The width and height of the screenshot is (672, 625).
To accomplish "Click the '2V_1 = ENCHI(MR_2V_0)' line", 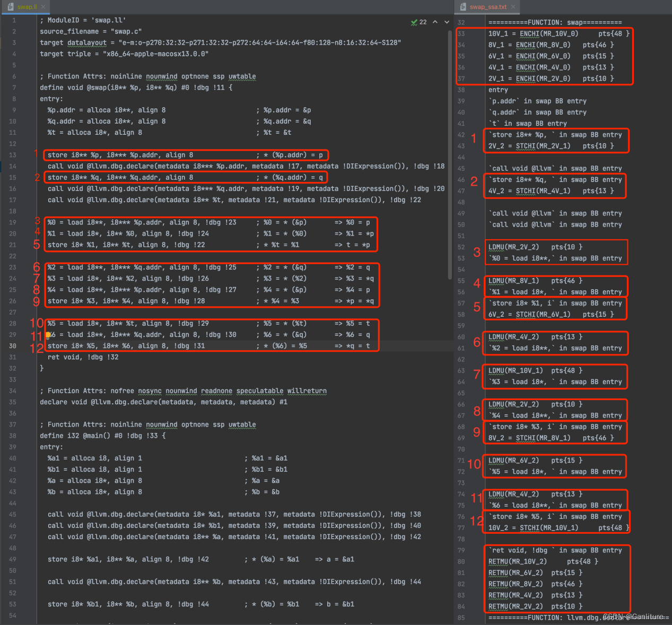I will 551,79.
